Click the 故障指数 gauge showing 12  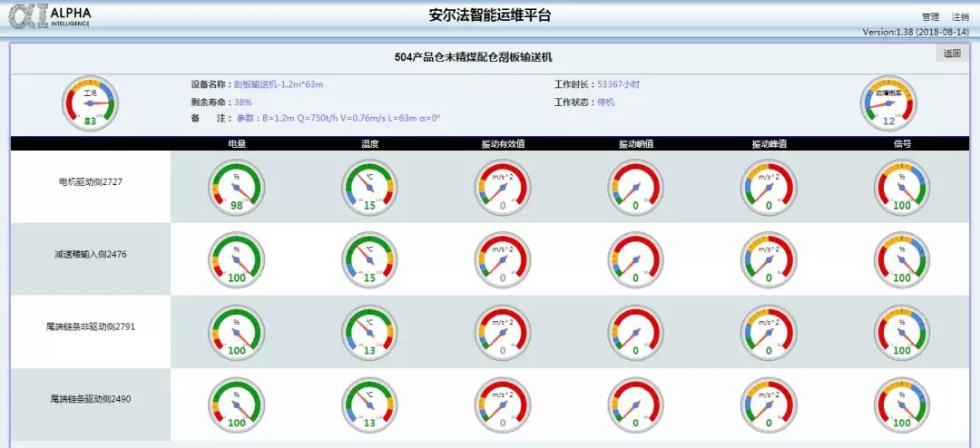pyautogui.click(x=888, y=103)
